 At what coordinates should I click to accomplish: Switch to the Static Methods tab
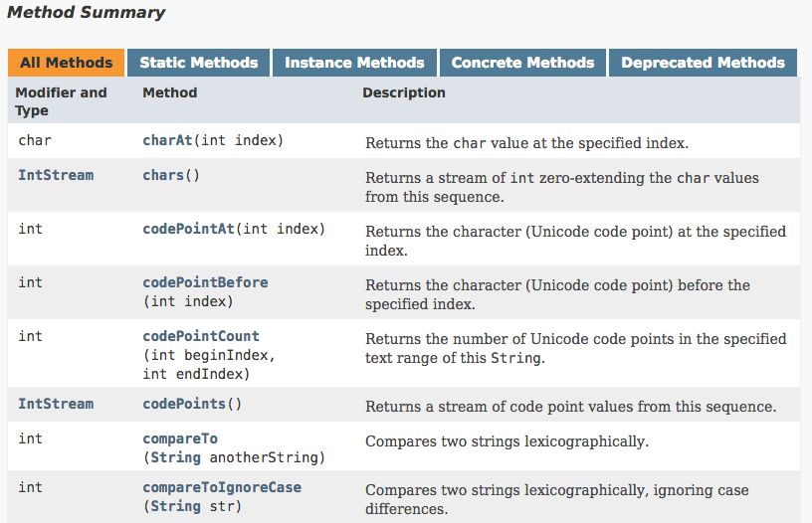pyautogui.click(x=199, y=63)
